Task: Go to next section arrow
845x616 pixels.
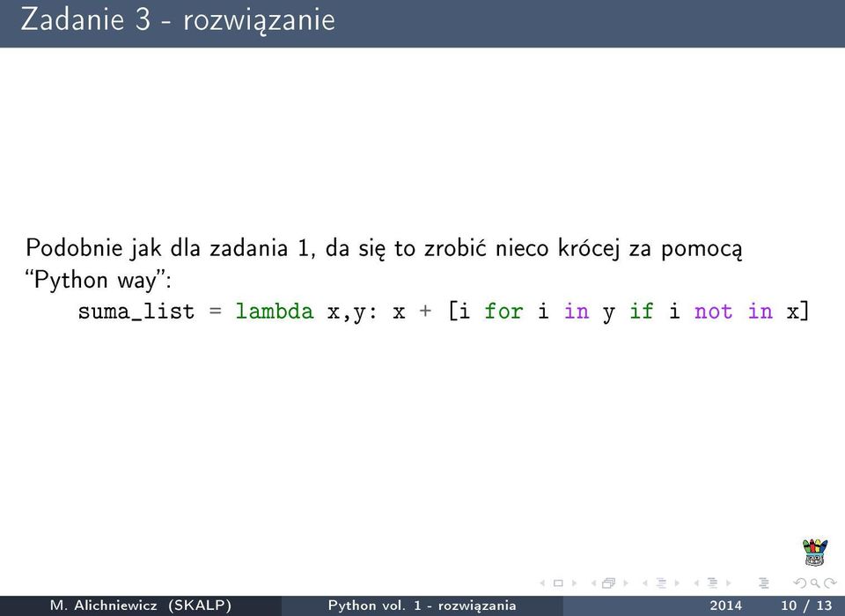Action: pyautogui.click(x=729, y=583)
